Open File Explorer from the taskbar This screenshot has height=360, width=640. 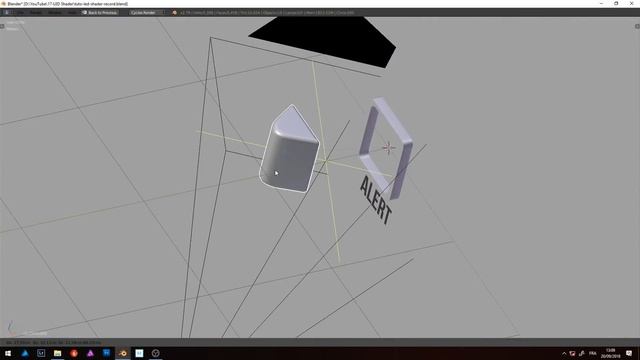58,353
